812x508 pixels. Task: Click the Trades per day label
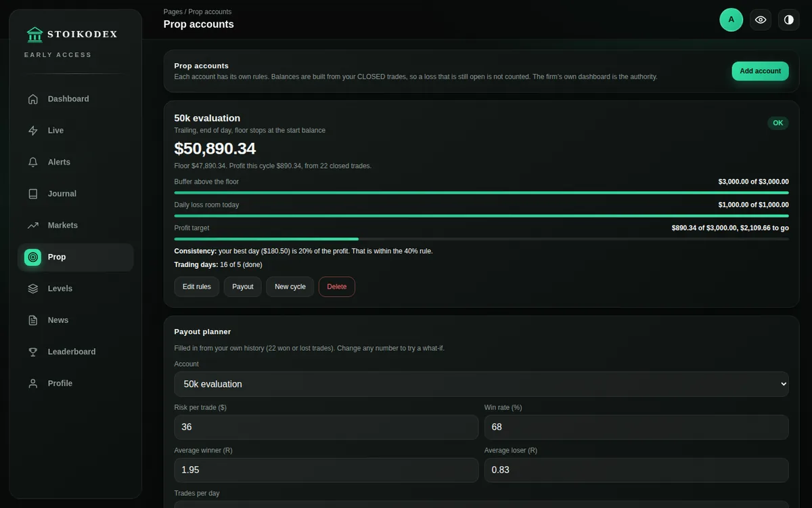point(197,493)
